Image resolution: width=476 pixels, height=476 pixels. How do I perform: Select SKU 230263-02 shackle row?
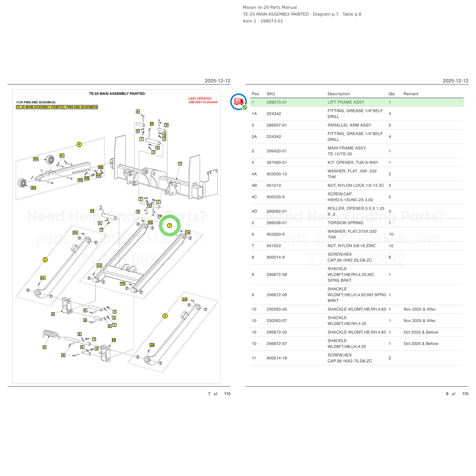coord(357,309)
